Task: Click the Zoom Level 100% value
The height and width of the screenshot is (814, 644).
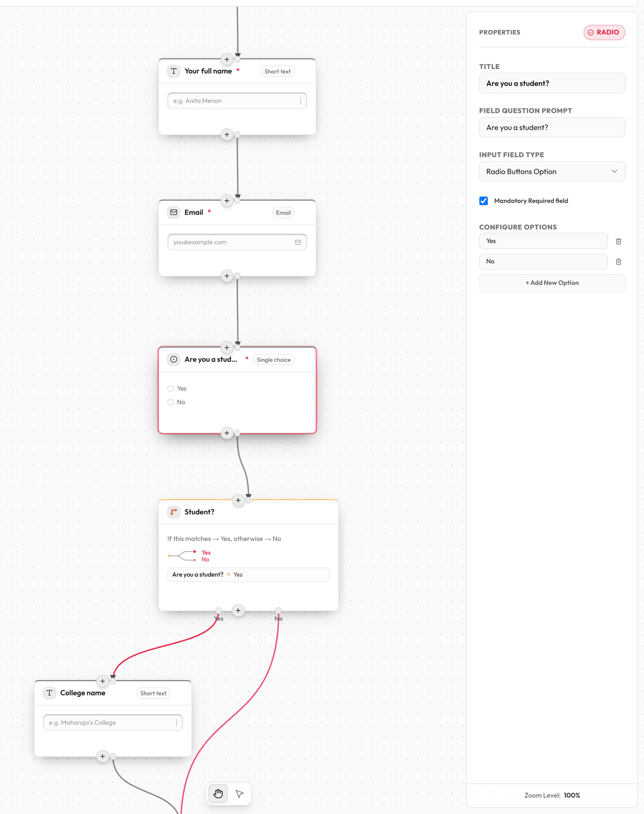Action: coord(572,795)
